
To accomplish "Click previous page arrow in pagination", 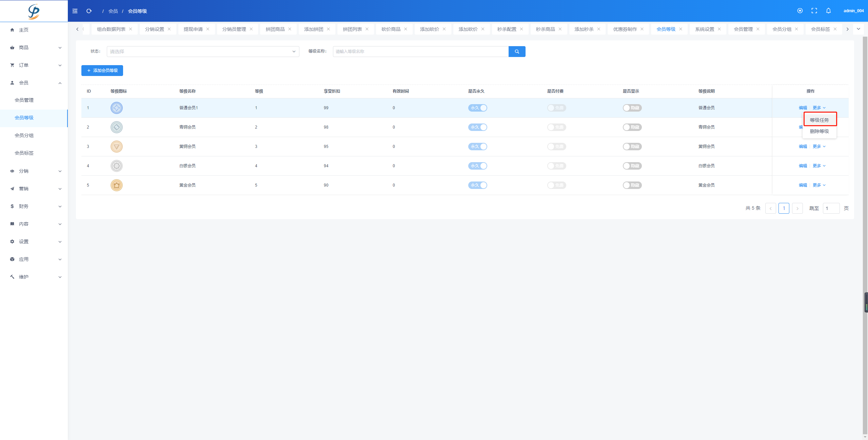I will (x=770, y=208).
